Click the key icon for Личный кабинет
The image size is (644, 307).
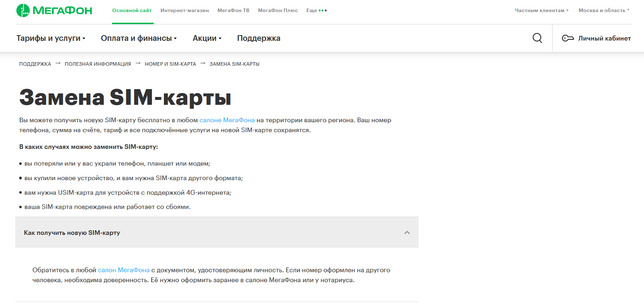coord(568,38)
